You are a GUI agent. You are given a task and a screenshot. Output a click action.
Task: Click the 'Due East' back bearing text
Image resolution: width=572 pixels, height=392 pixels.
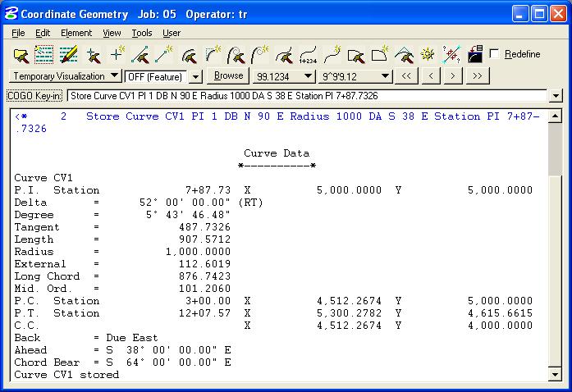click(132, 338)
